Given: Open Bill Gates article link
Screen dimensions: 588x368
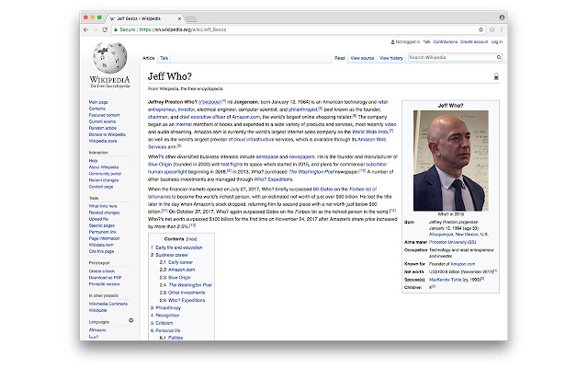Looking at the screenshot, I should pyautogui.click(x=322, y=190).
